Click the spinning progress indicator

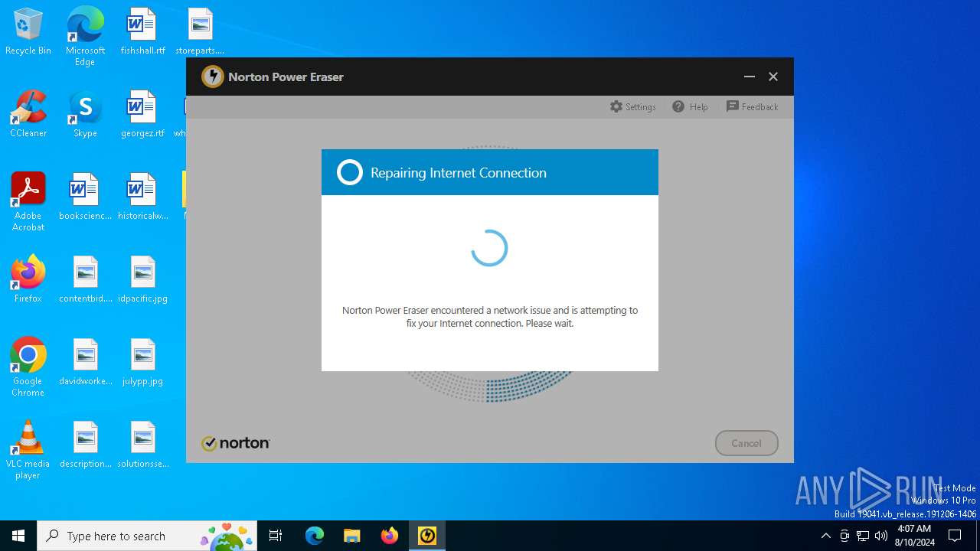coord(489,248)
